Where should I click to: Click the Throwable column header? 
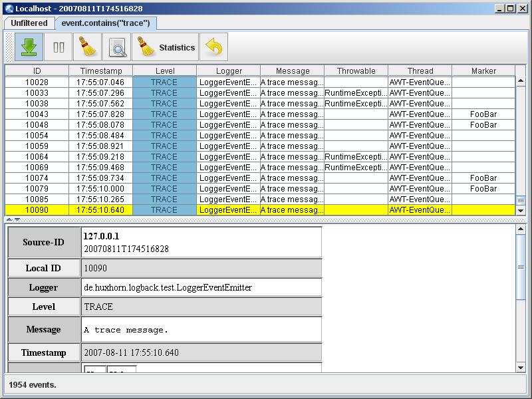pos(356,70)
